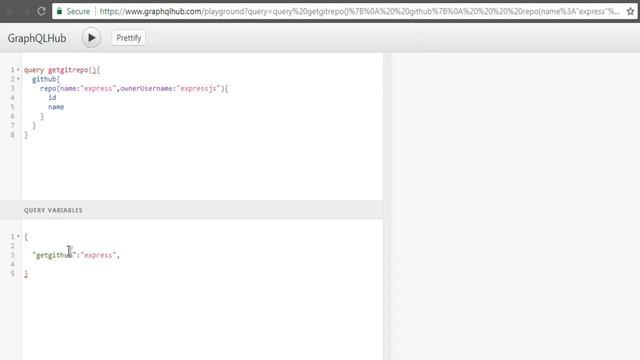Click the Prettify button
Screen dimensions: 640x360
click(129, 38)
